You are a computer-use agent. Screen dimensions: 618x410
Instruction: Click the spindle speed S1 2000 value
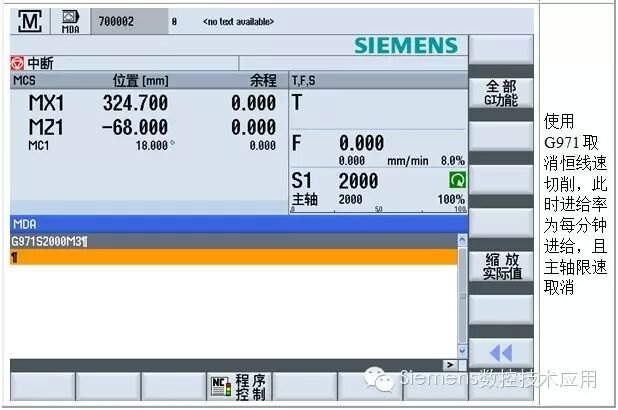click(x=358, y=181)
